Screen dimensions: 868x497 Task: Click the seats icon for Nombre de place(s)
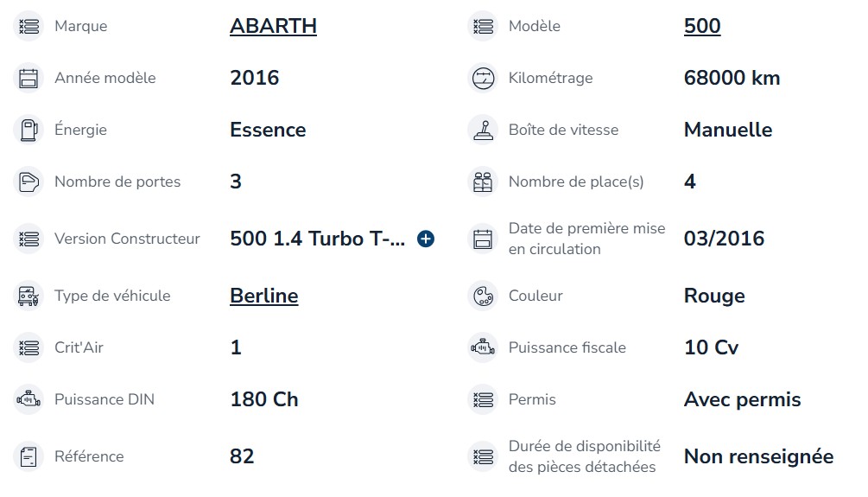coord(483,182)
